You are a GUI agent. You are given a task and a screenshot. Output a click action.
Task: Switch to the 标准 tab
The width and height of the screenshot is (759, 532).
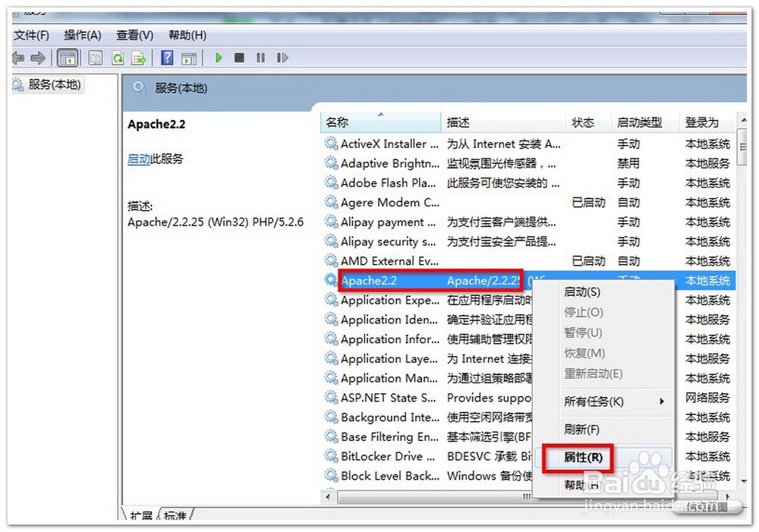pos(175,515)
